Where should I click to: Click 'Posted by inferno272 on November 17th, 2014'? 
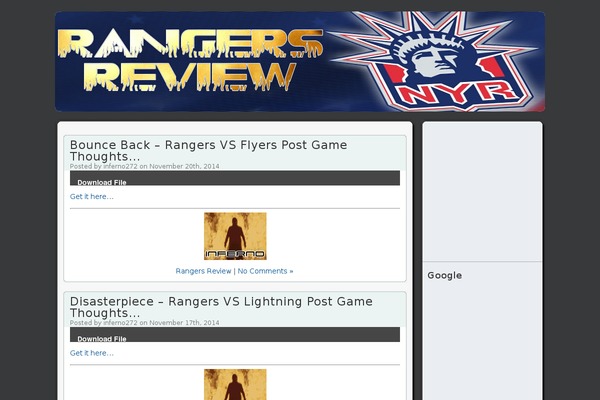(x=145, y=323)
